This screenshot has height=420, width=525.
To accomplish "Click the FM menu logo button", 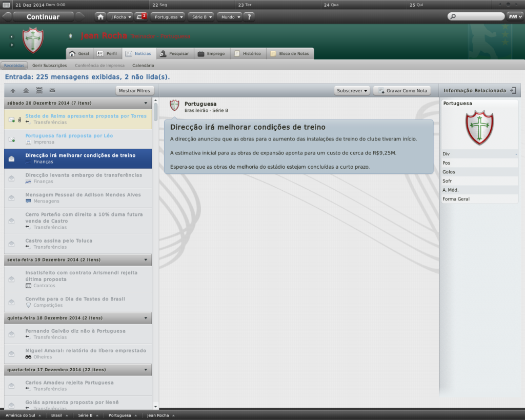I will point(515,16).
